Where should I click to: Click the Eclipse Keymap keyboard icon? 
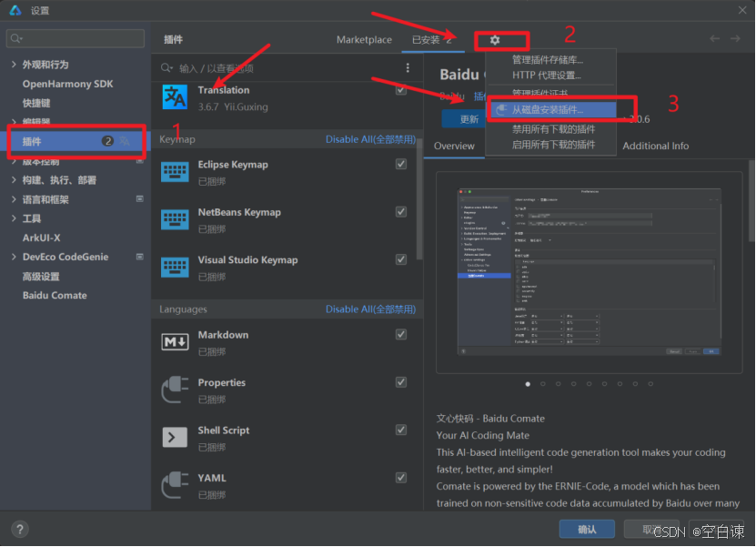point(175,172)
